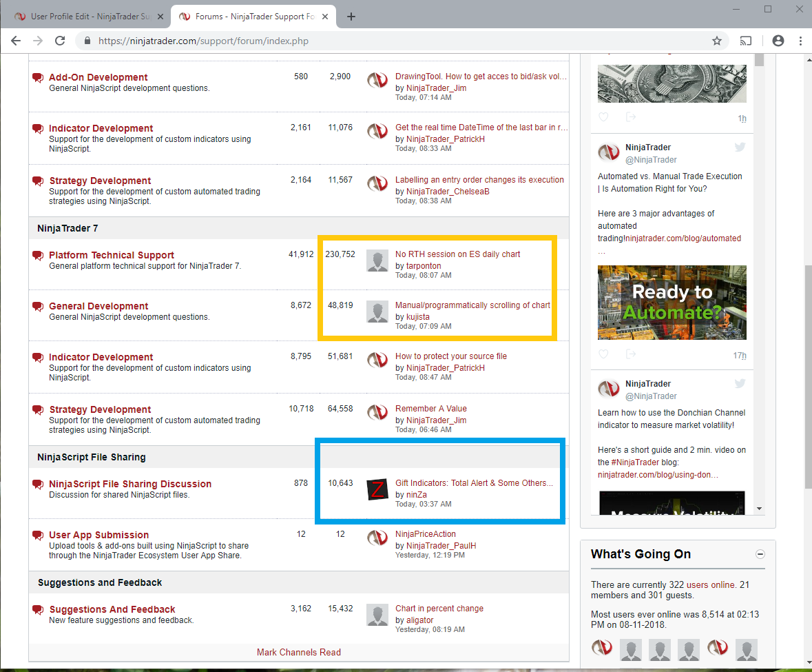Open post 'Gift Indicators: Total Alert & Some Others'
Viewport: 812px width, 672px height.
click(475, 483)
